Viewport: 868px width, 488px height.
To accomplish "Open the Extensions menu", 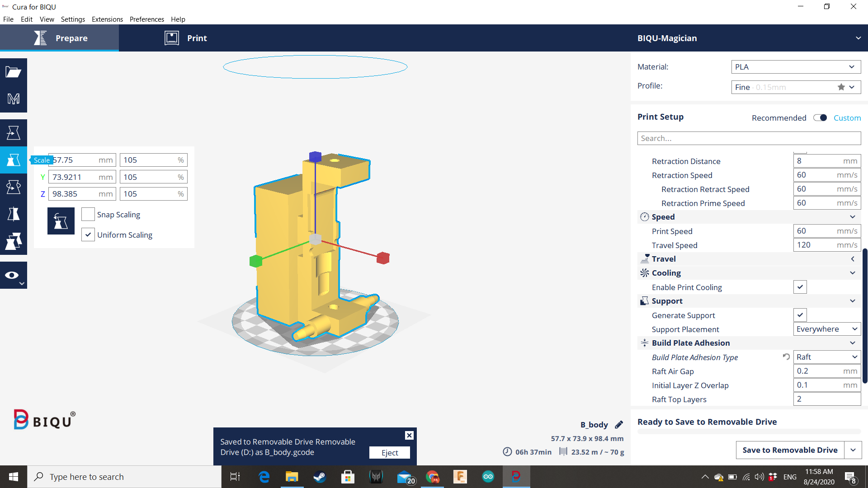I will 107,19.
